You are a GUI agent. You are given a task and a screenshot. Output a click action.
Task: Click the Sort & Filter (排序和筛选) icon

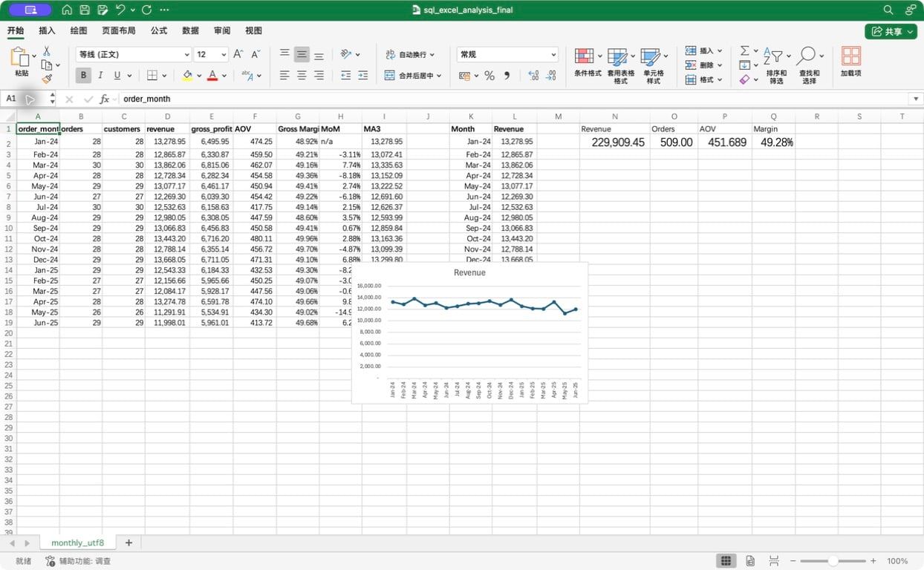coord(776,65)
